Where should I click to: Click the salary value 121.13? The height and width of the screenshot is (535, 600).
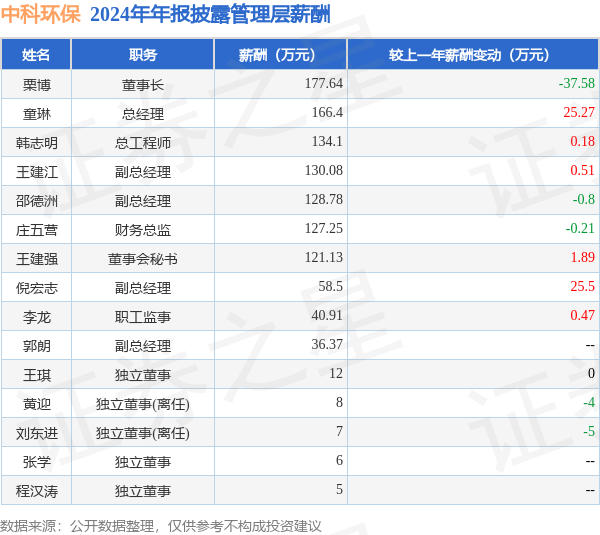(x=324, y=258)
